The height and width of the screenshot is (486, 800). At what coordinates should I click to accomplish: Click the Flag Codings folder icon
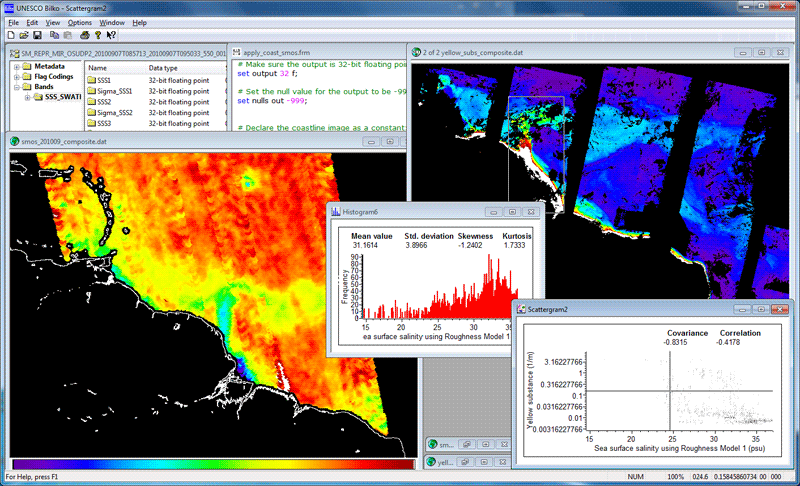tap(27, 76)
